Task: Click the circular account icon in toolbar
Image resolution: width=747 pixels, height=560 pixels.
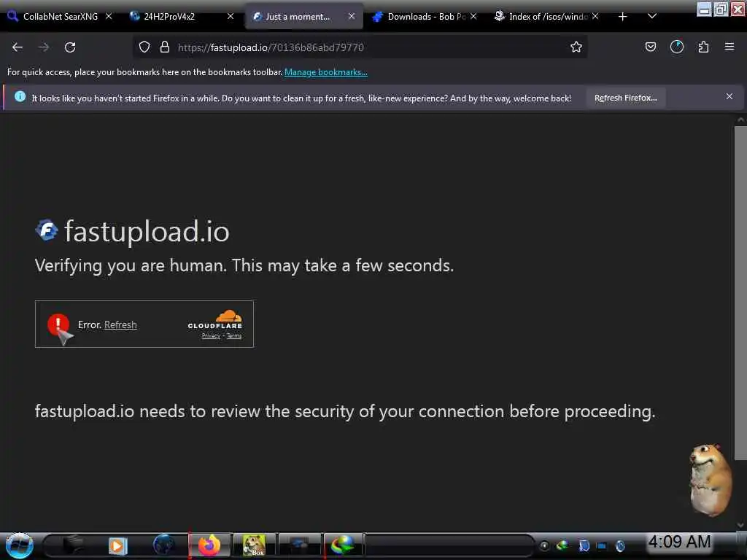Action: click(677, 47)
